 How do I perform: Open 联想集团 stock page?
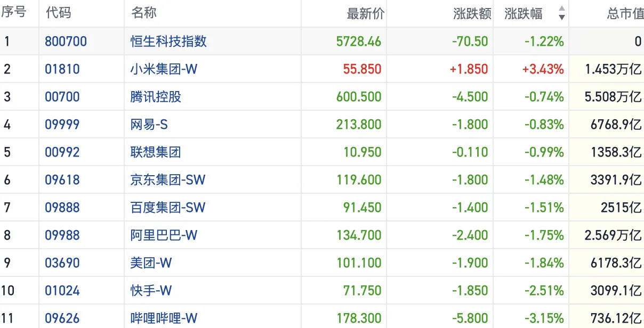coord(156,152)
